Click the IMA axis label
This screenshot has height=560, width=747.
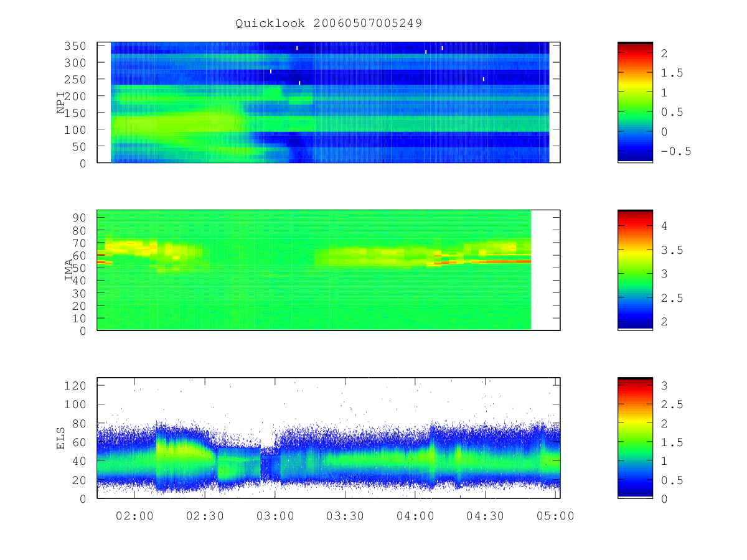(x=70, y=270)
